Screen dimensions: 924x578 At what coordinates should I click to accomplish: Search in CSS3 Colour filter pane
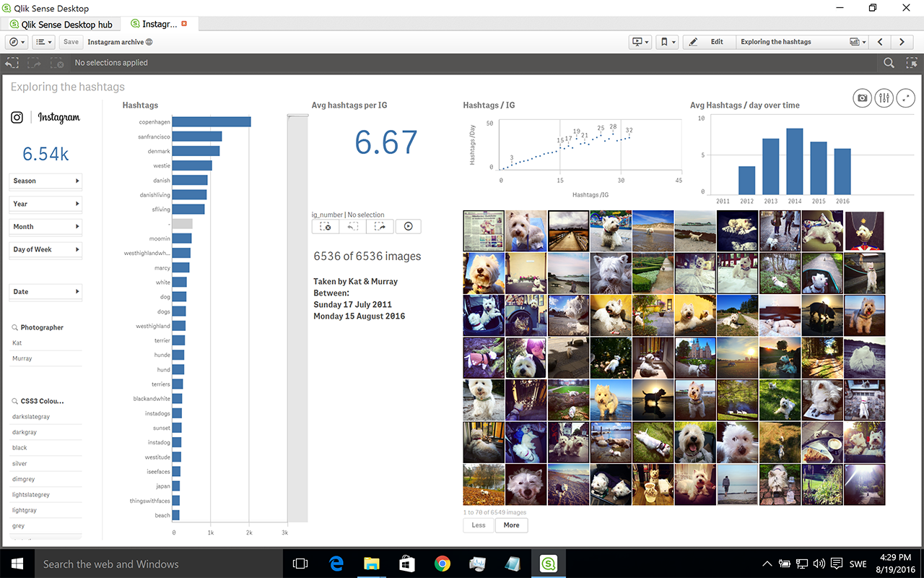15,401
